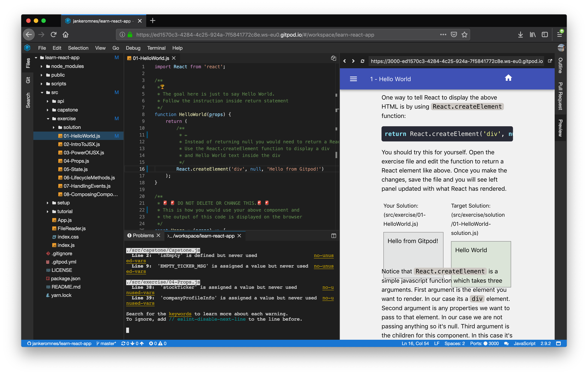Open a new browser tab
This screenshot has height=375, width=588.
point(153,21)
